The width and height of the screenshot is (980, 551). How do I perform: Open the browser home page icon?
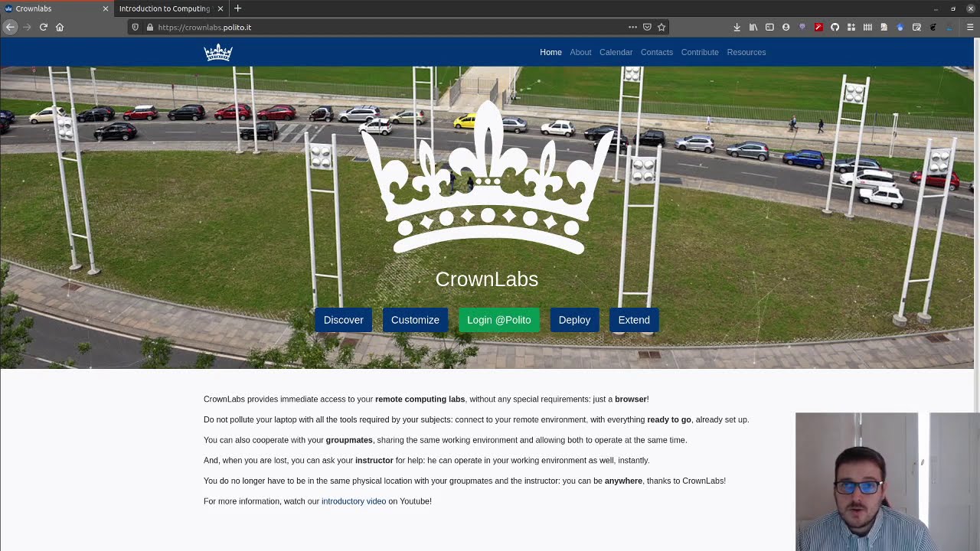coord(60,27)
